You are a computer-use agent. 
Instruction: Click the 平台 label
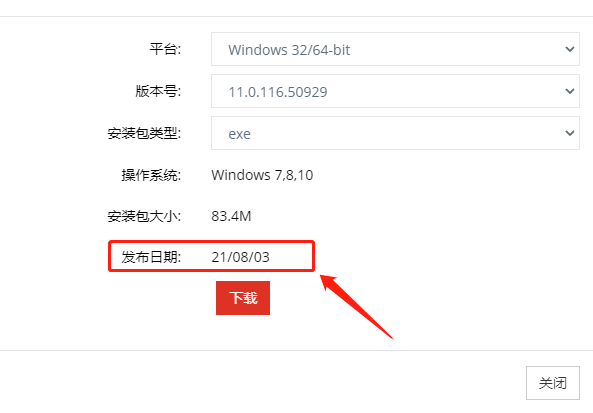(x=165, y=49)
